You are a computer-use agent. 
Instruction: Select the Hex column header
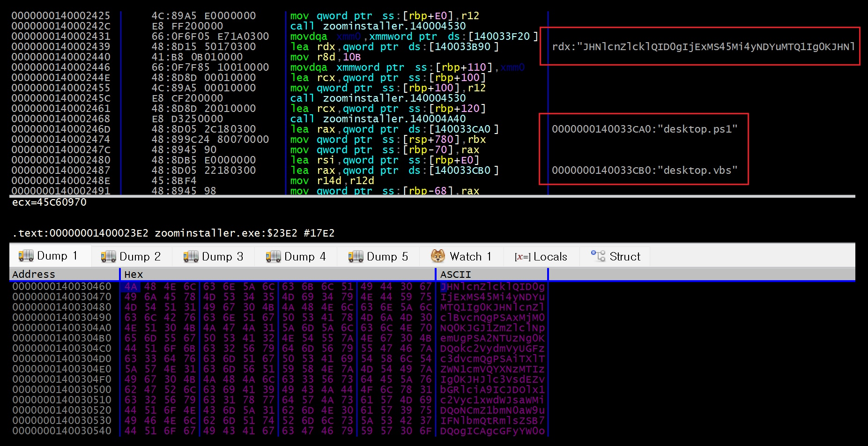[x=278, y=274]
